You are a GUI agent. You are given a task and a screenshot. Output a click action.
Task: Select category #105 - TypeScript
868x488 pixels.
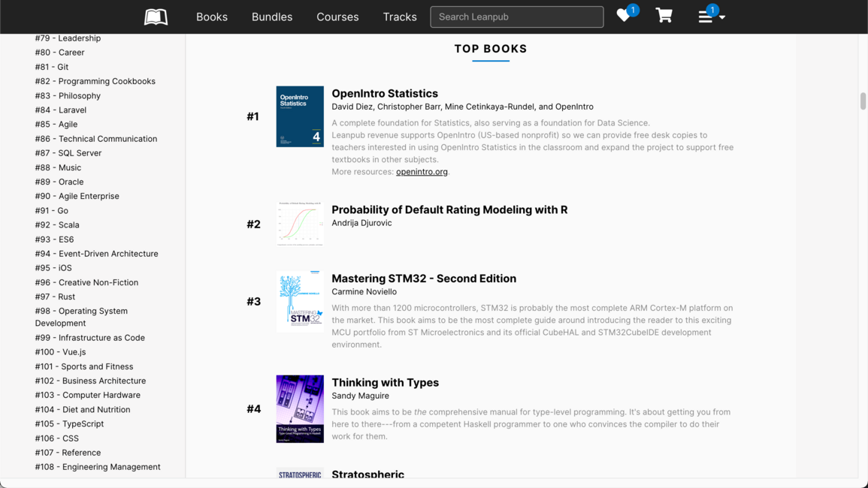tap(69, 424)
